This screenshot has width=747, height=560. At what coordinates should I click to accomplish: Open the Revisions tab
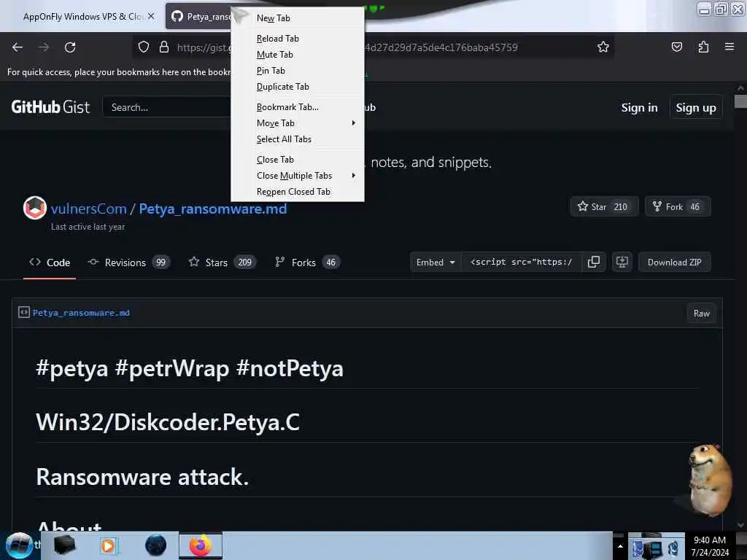coord(128,262)
